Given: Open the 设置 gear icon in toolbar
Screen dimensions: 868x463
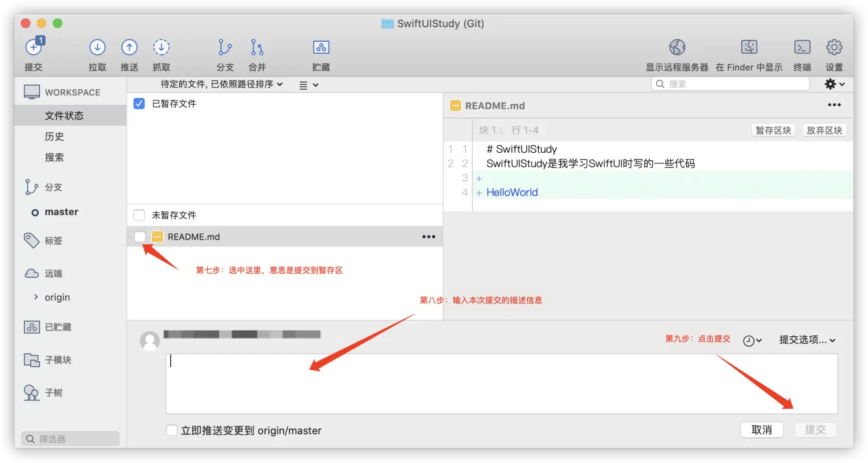Looking at the screenshot, I should (x=834, y=47).
